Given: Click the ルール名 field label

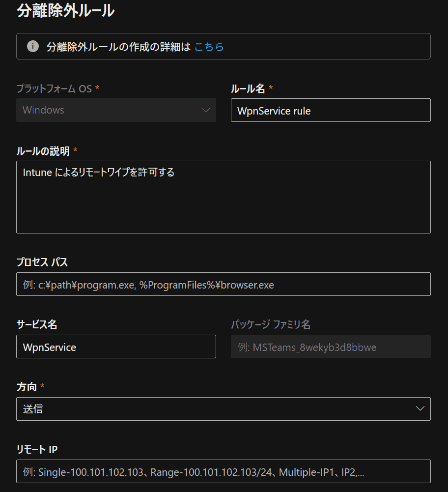Looking at the screenshot, I should pos(248,88).
